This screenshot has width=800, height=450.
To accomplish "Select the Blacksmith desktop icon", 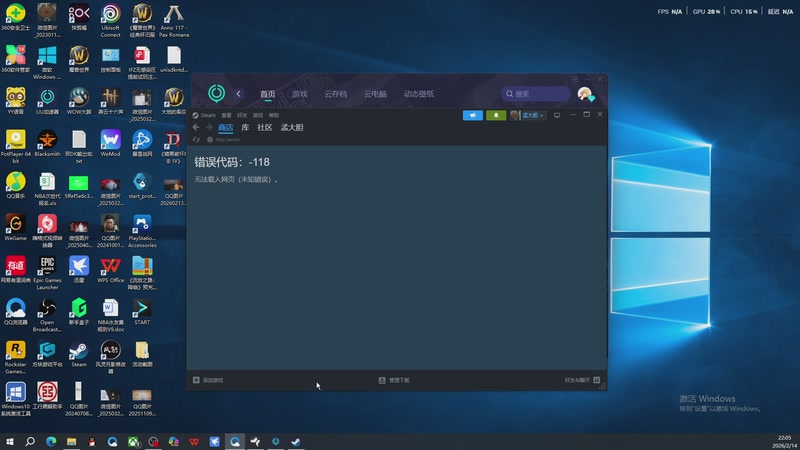I will 47,143.
